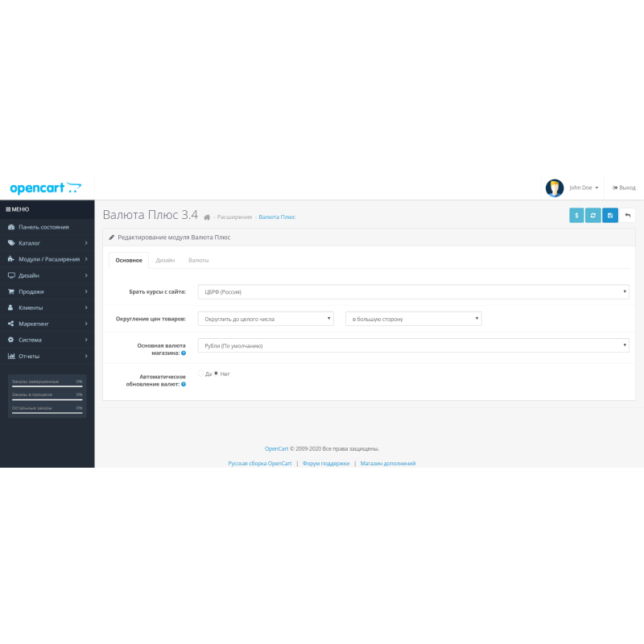Screen dimensions: 644x644
Task: Switch to the Валюты tab
Action: coord(198,260)
